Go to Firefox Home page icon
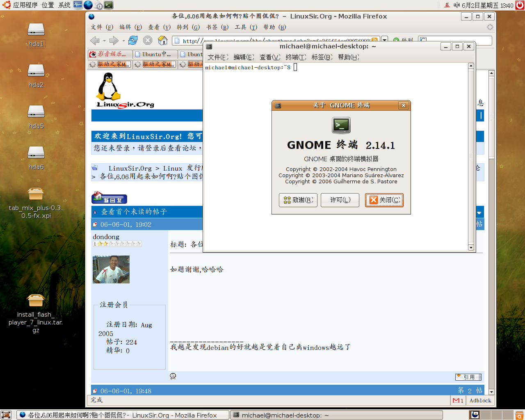The width and height of the screenshot is (525, 420). (163, 40)
